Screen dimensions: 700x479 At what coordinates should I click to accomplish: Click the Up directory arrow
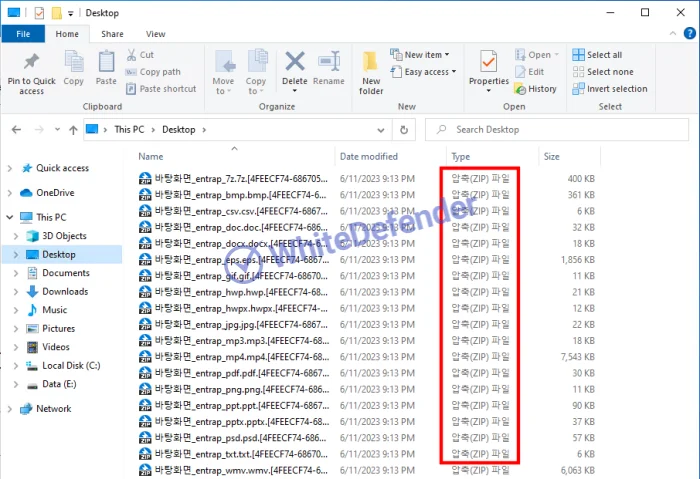coord(73,130)
